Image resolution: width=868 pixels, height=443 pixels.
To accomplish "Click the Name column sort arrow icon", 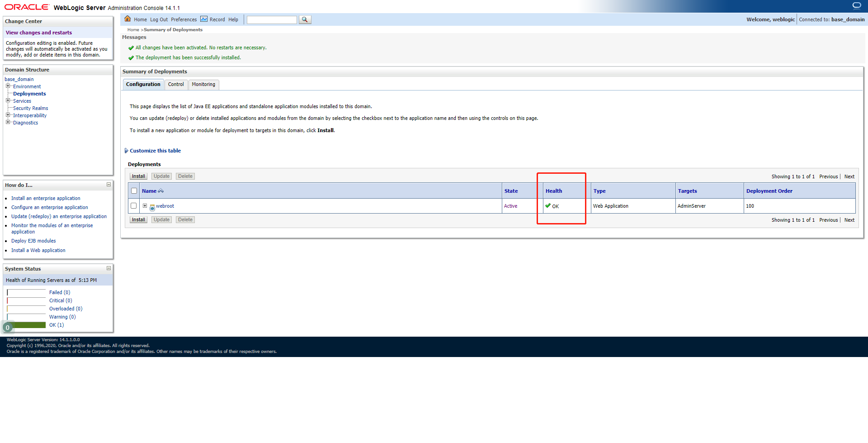I will (x=161, y=191).
